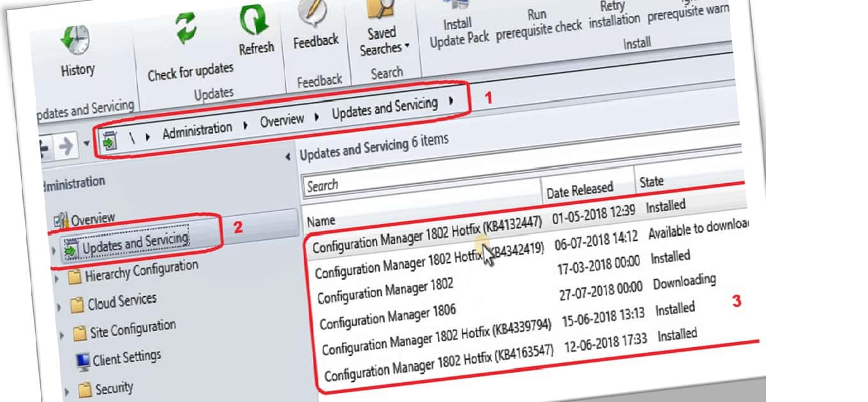This screenshot has height=402, width=868.
Task: Click the Available to download state cell
Action: point(698,230)
